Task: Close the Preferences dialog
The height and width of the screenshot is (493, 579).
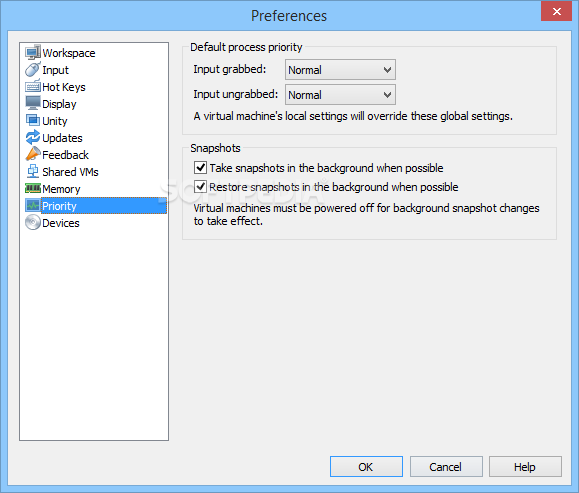Action: 556,11
